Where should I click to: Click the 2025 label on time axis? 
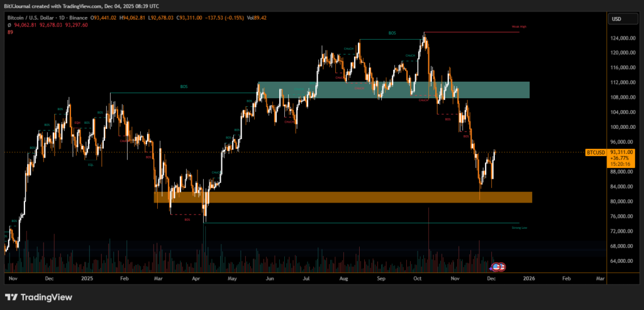pyautogui.click(x=86, y=277)
